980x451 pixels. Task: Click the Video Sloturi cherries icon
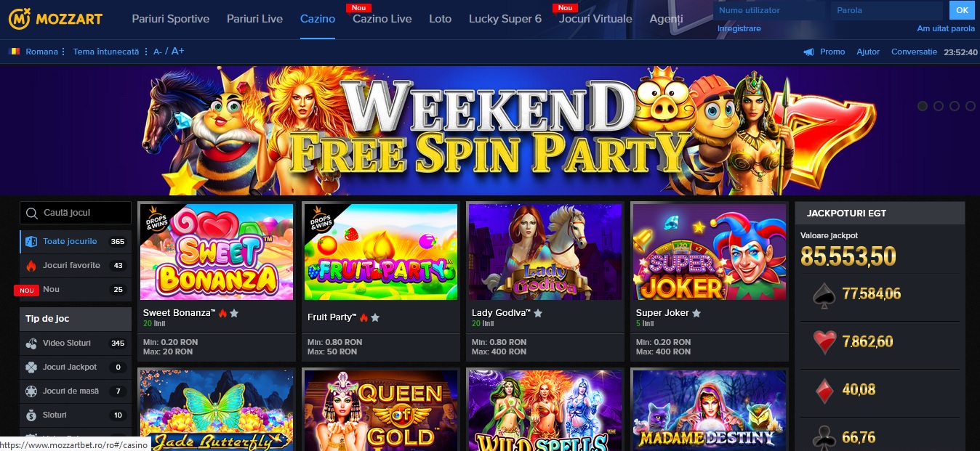point(31,344)
